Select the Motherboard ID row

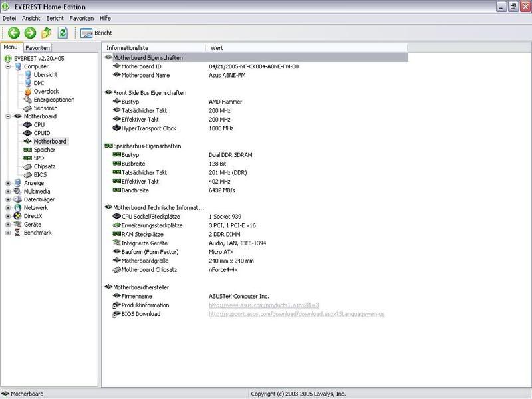point(255,66)
